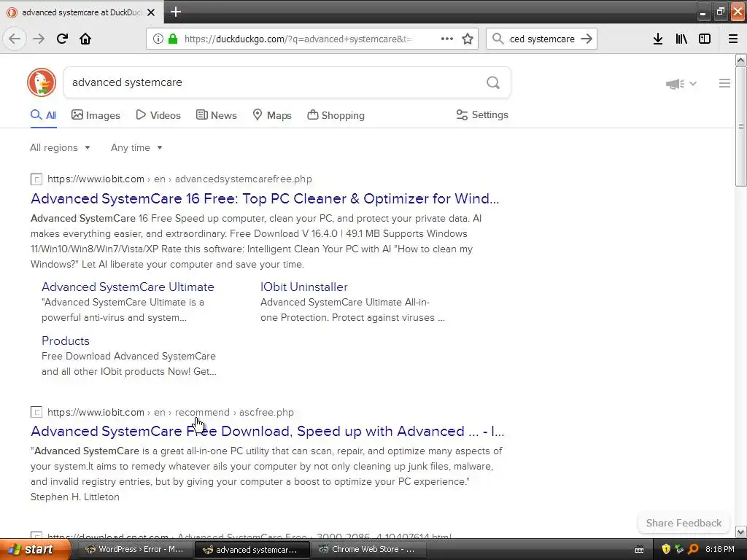Open the Windows start button
Viewport: 747px width, 560px height.
(35, 550)
